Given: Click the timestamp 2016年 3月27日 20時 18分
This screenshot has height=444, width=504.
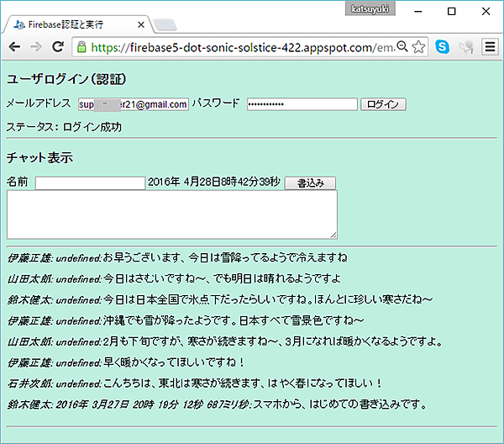Looking at the screenshot, I should point(117,404).
